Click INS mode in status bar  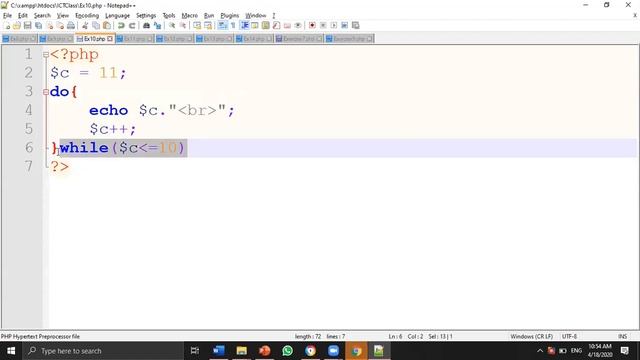(x=622, y=336)
